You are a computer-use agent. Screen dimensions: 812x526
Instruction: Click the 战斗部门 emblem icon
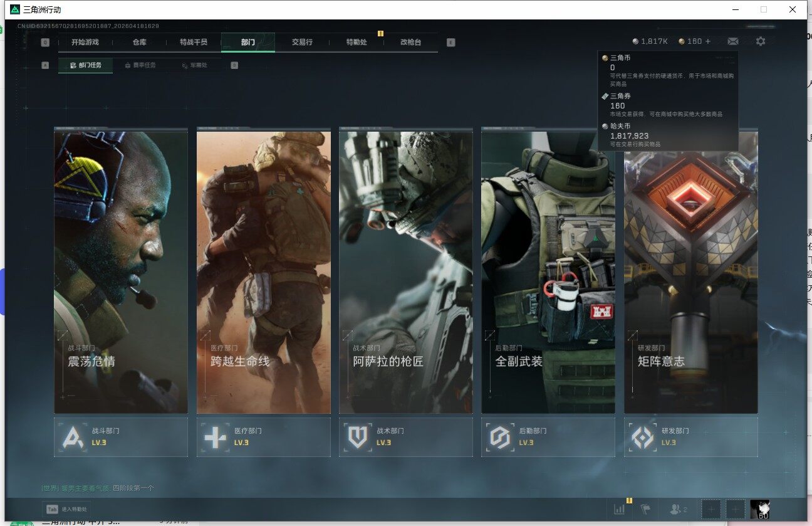(73, 437)
